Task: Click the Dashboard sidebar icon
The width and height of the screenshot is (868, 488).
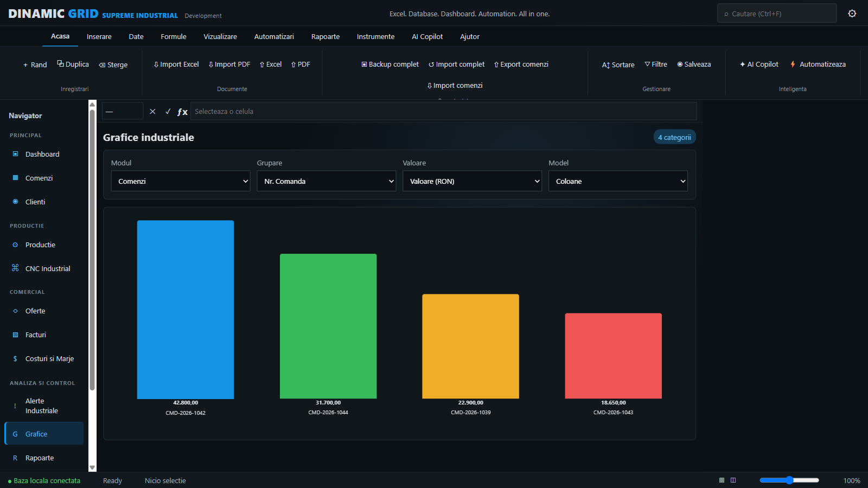Action: point(15,154)
